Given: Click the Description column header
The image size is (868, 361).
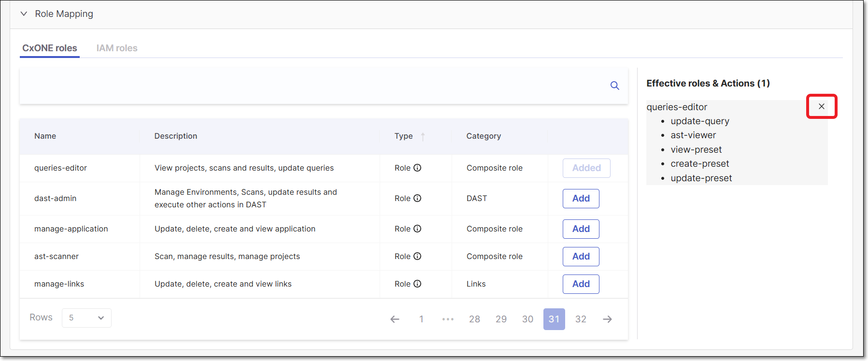Looking at the screenshot, I should point(176,136).
